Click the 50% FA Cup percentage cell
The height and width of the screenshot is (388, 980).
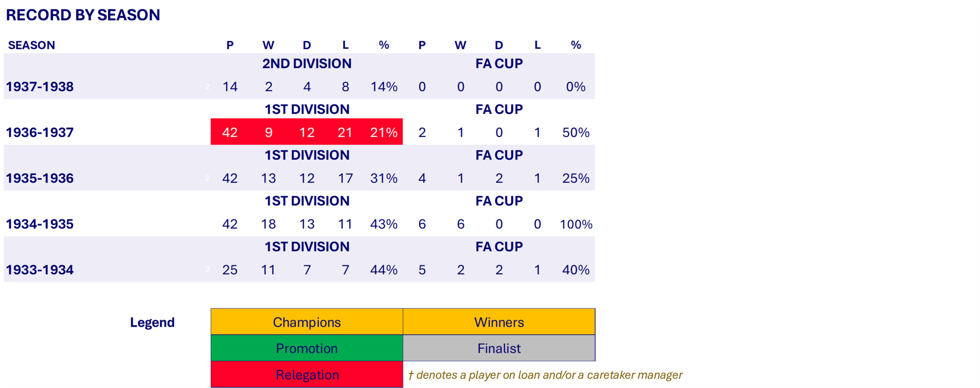tap(576, 133)
